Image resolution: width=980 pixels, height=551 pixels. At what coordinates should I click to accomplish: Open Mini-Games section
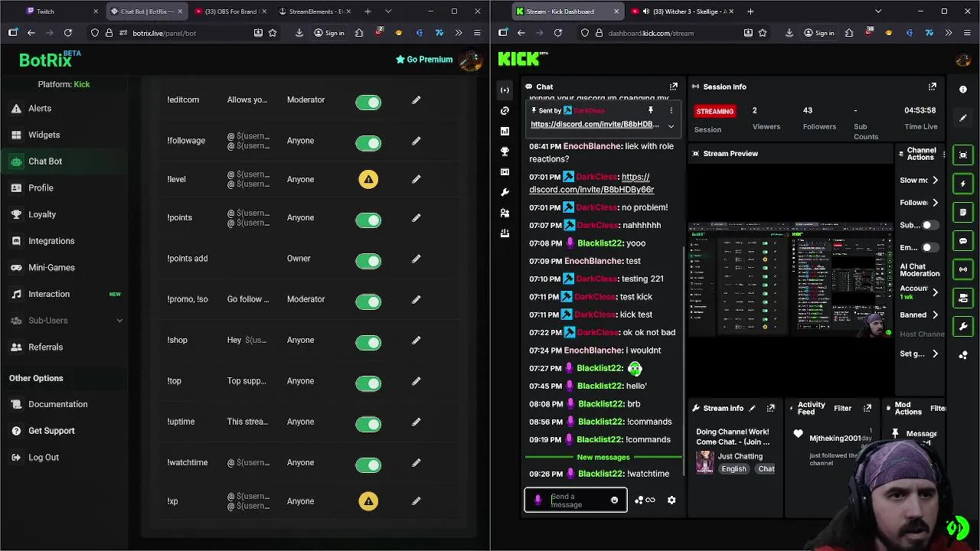(65, 268)
